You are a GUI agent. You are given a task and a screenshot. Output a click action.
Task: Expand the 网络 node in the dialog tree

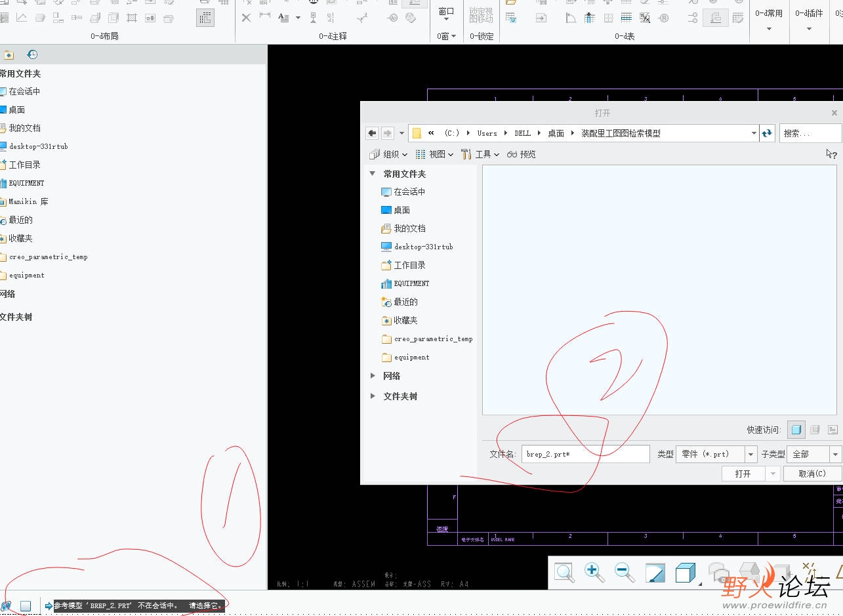373,375
